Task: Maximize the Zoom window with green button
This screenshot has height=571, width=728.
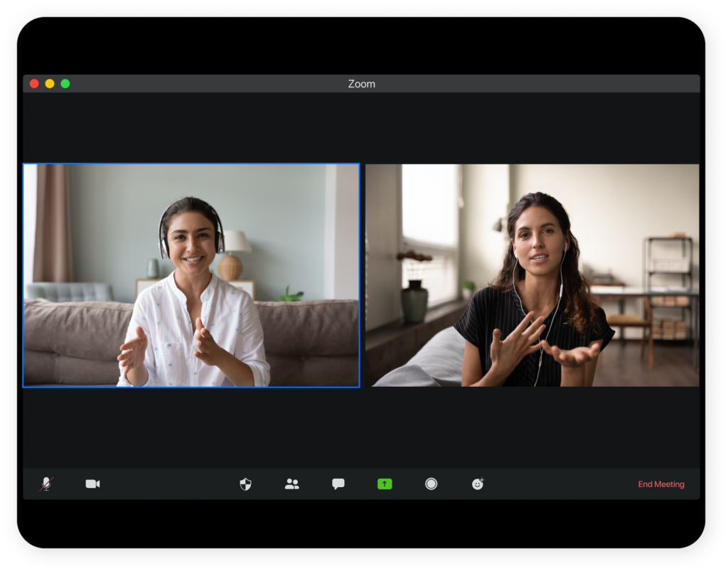Action: tap(65, 84)
